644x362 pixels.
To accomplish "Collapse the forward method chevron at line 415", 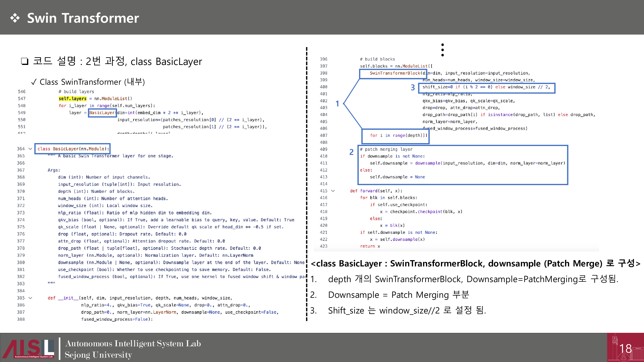I will 333,191.
